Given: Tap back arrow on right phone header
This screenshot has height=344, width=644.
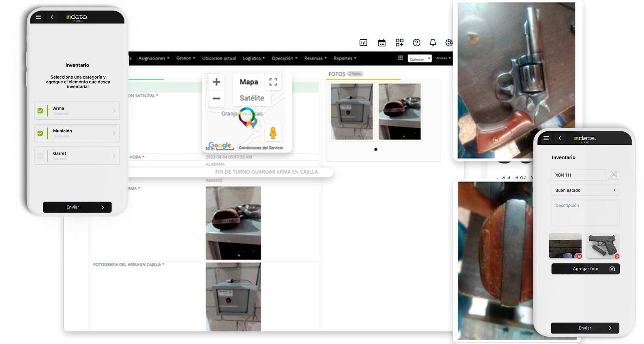Looking at the screenshot, I should tap(560, 138).
